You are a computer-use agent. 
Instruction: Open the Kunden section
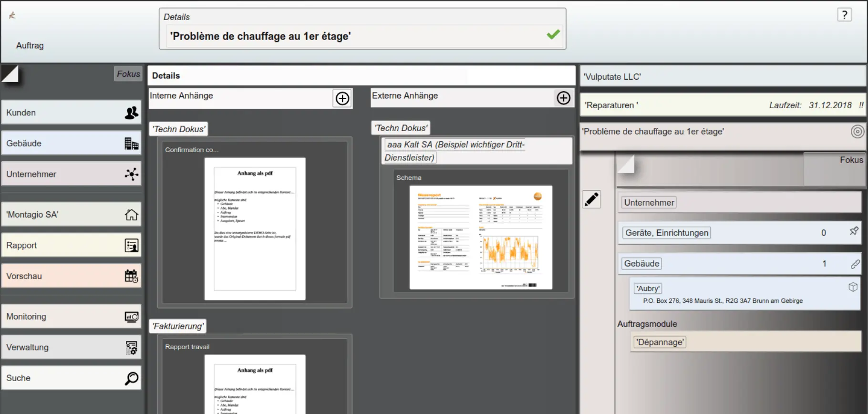click(71, 113)
